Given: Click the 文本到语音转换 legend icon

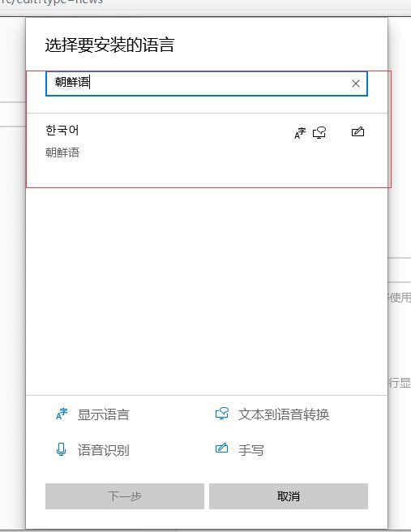Looking at the screenshot, I should pos(222,414).
